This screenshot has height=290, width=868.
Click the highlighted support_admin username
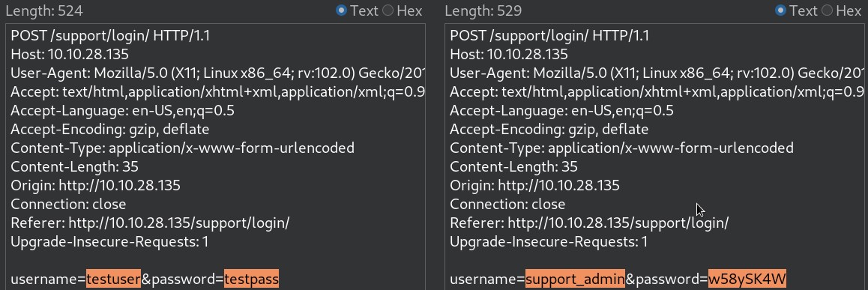(x=575, y=280)
